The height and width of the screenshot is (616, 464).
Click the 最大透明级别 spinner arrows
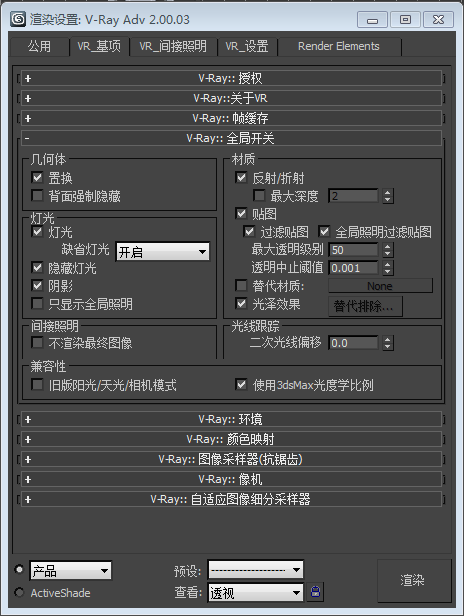[388, 250]
